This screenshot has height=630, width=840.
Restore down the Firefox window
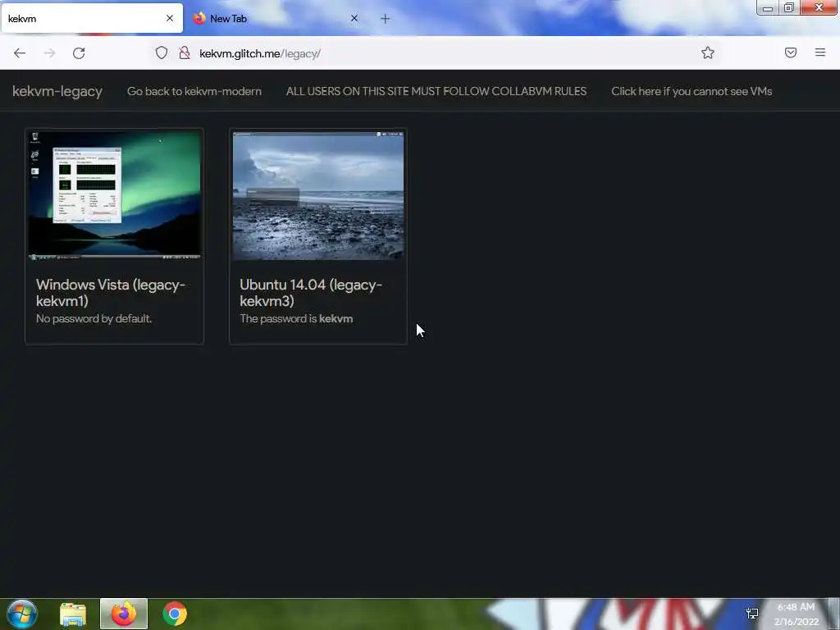(x=789, y=7)
